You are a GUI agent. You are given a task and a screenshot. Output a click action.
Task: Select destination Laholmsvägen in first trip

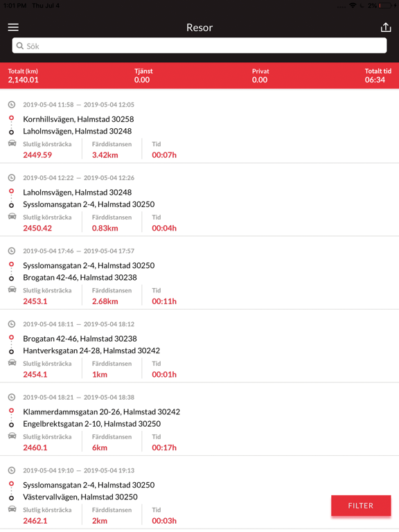pyautogui.click(x=78, y=131)
